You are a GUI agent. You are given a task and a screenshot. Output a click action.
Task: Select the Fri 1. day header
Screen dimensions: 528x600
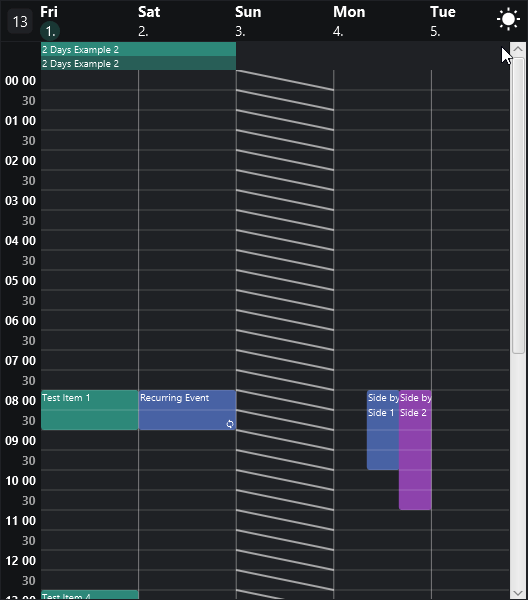(x=50, y=21)
